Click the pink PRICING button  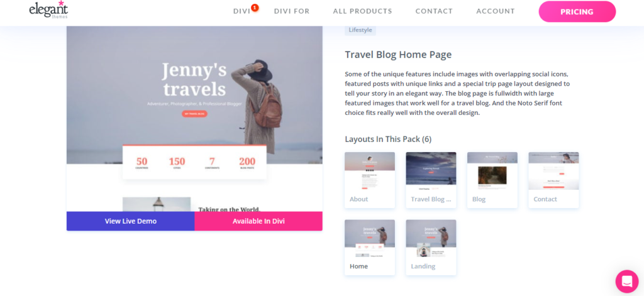[x=577, y=11]
